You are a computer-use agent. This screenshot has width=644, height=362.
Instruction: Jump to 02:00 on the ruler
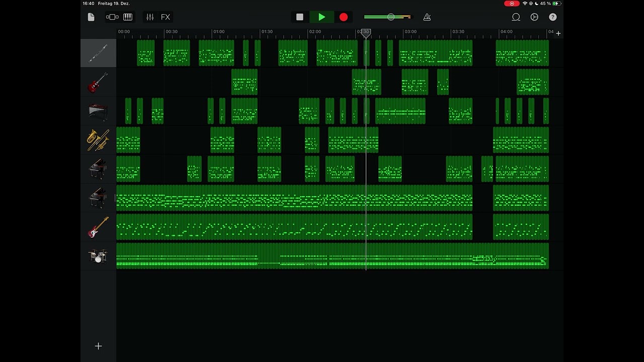[315, 32]
